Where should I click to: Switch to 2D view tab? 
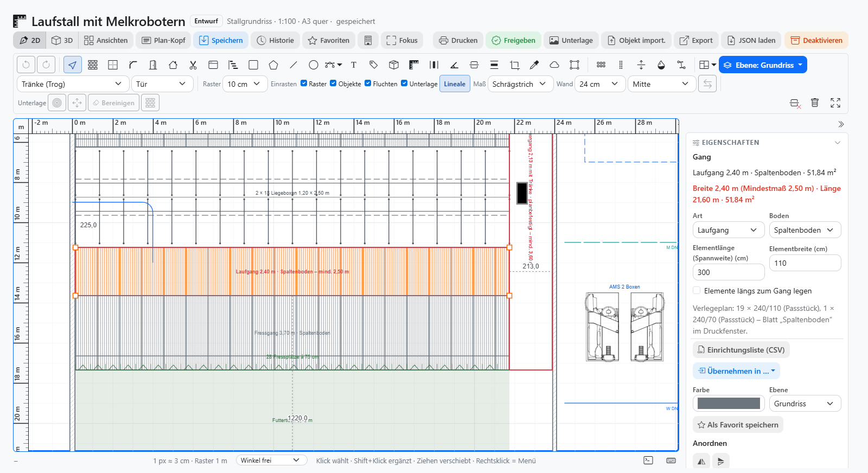tap(30, 40)
